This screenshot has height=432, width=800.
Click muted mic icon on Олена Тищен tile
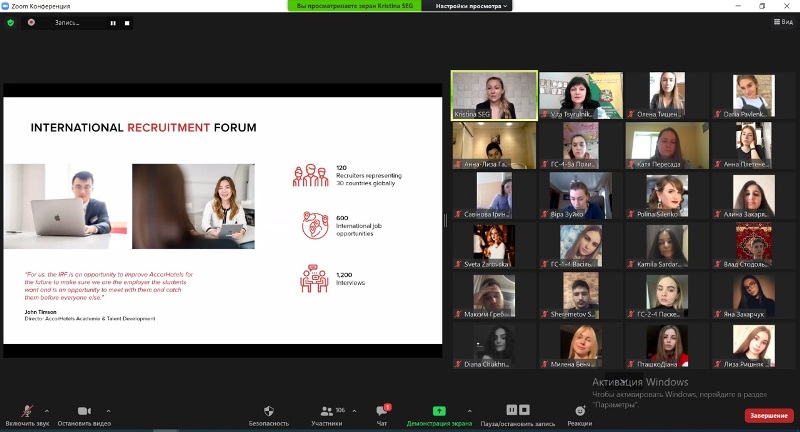point(631,114)
